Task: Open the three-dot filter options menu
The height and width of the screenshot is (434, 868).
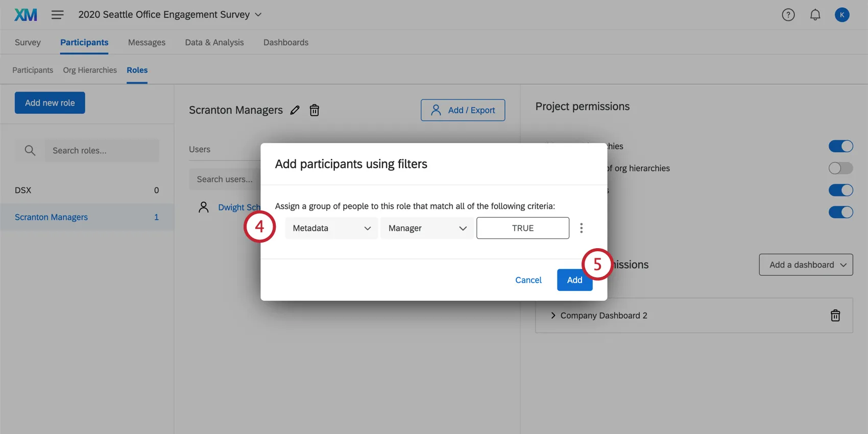Action: coord(581,228)
